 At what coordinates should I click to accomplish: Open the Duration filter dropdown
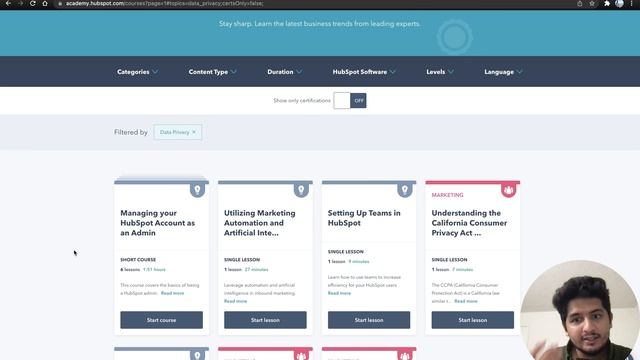pos(284,72)
